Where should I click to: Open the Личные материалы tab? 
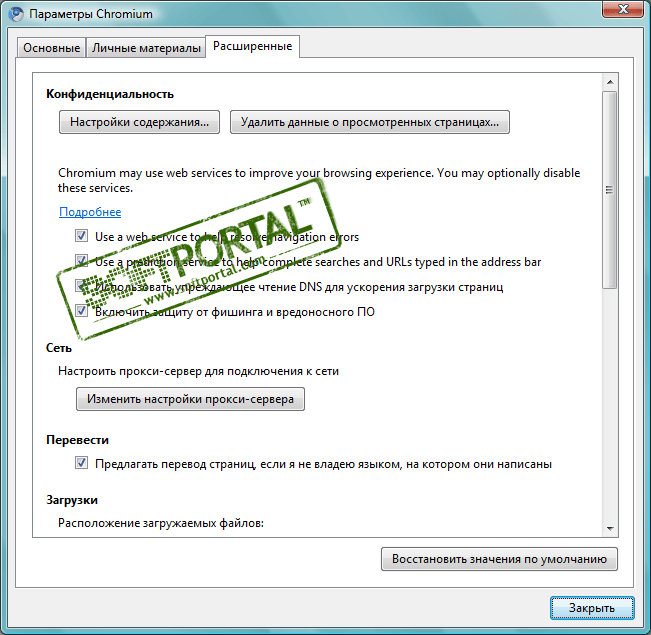coord(146,48)
